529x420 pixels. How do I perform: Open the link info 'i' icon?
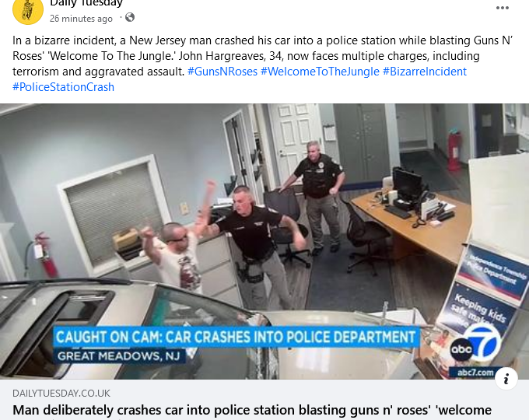pos(506,379)
